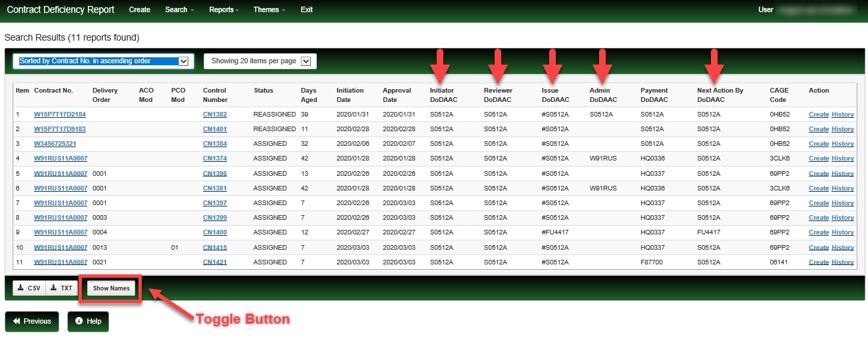This screenshot has width=868, height=353.
Task: Click the Contract Deficiency Report title
Action: [61, 10]
